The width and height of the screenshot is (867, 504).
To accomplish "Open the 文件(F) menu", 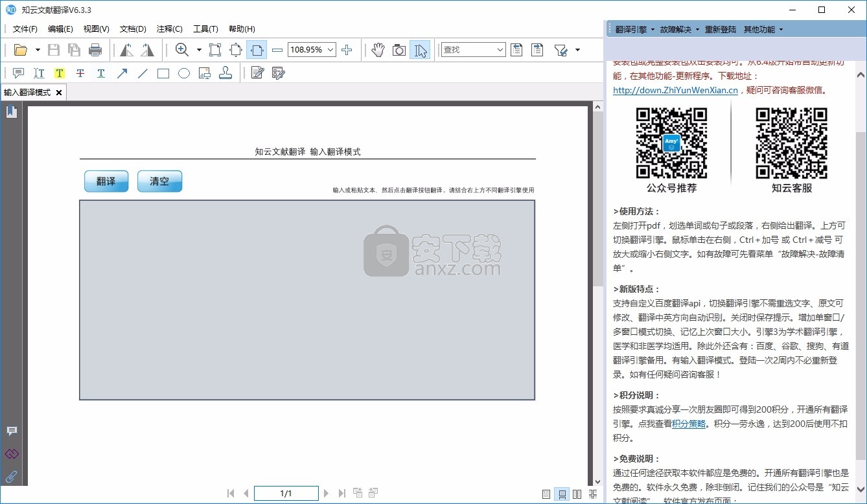I will [x=25, y=29].
